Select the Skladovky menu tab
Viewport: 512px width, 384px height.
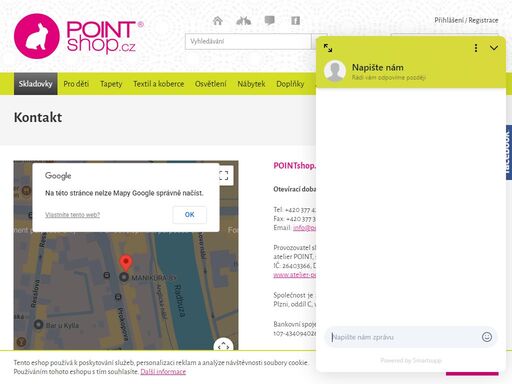pos(36,84)
